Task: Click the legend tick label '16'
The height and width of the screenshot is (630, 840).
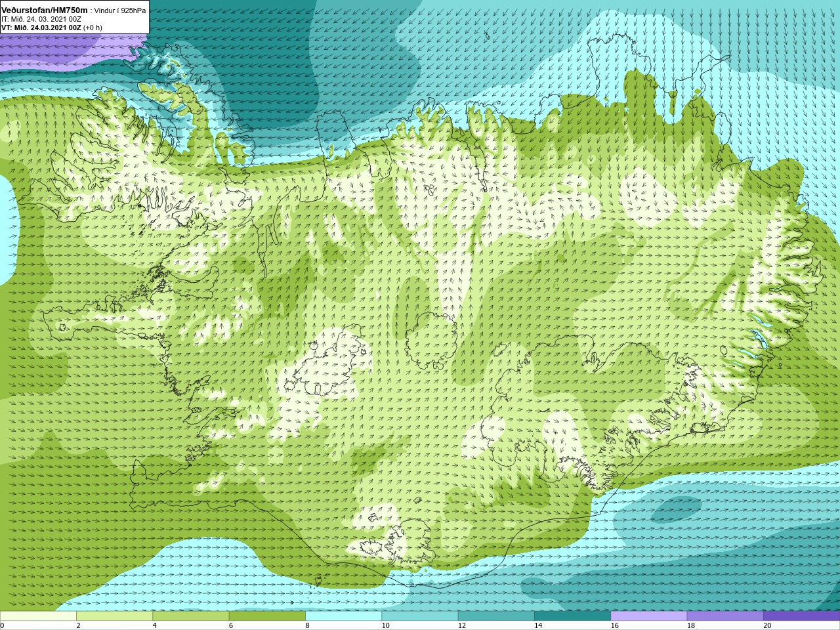Action: [x=614, y=625]
